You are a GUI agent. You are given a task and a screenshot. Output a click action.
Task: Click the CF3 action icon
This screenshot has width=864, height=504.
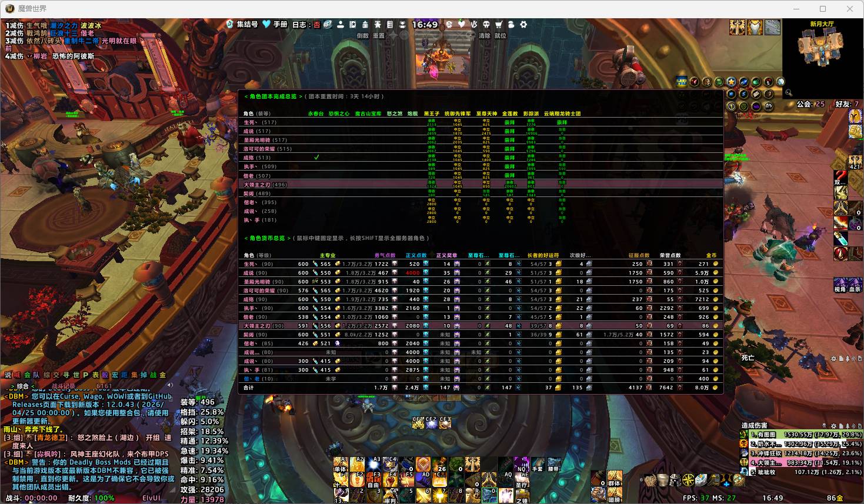(445, 423)
